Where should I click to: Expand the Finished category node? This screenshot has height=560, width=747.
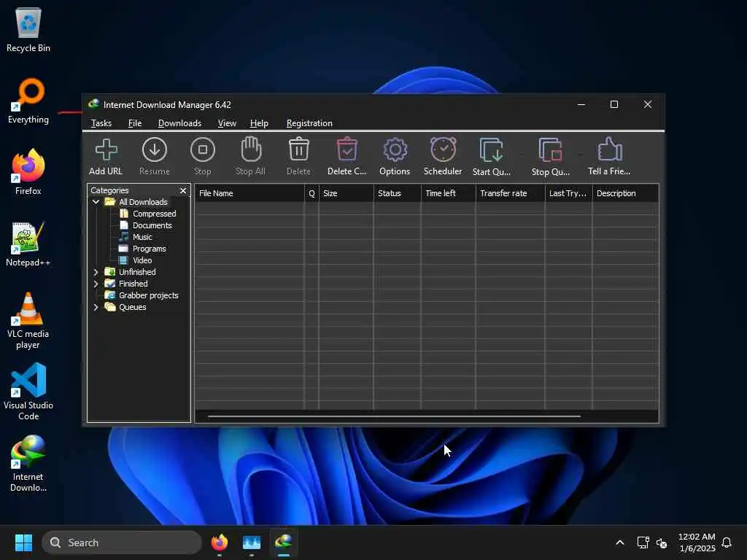(96, 284)
